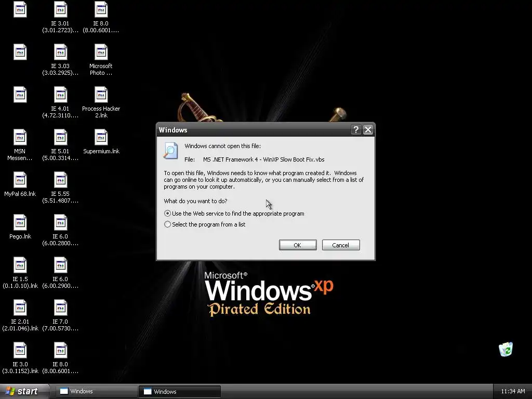
Task: Click the 11:34 AM taskbar clock
Action: pyautogui.click(x=513, y=391)
